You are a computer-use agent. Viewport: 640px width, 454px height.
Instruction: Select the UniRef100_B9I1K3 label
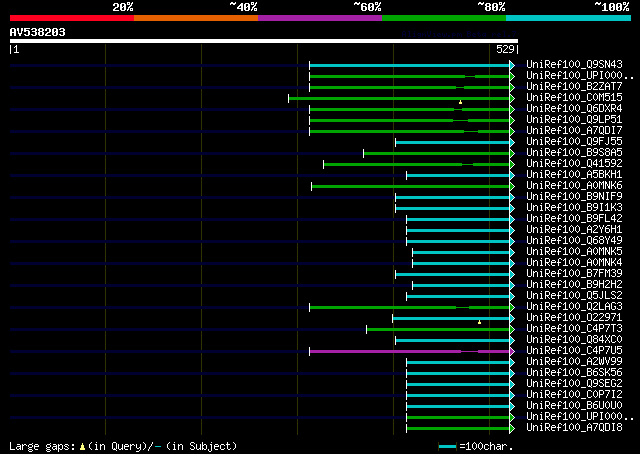(x=574, y=208)
